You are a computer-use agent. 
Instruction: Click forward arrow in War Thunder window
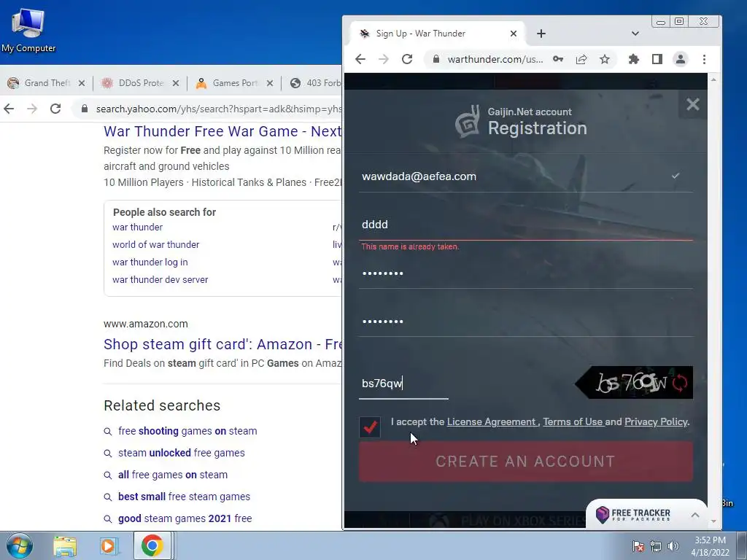(x=384, y=59)
